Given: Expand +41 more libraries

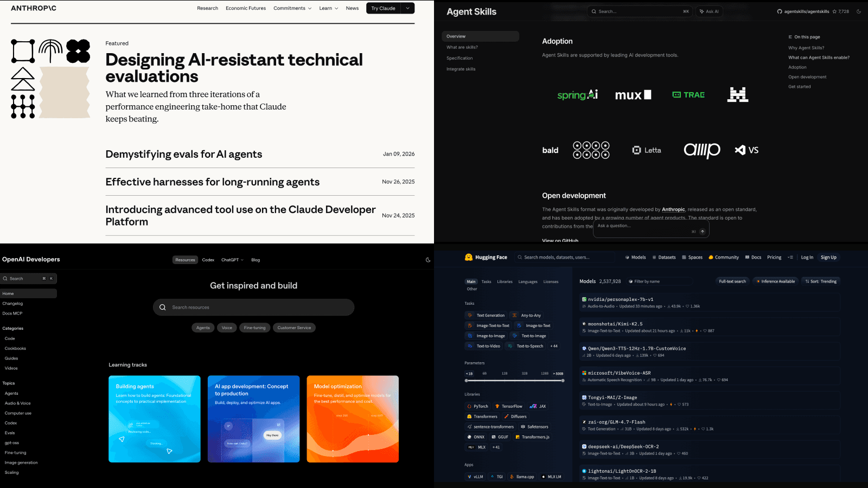Looking at the screenshot, I should [x=496, y=447].
